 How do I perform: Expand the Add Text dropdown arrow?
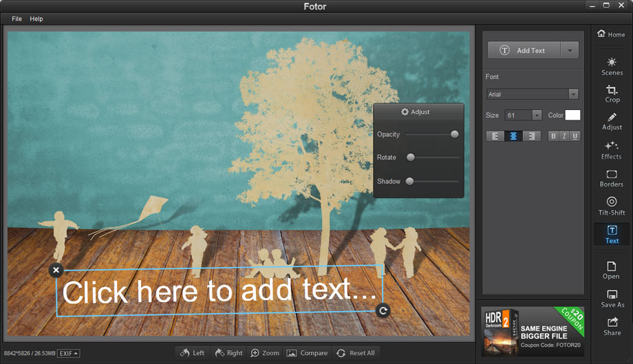(x=570, y=50)
